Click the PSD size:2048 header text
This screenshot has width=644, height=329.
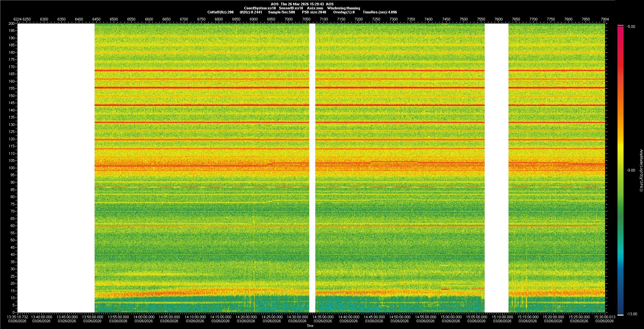[314, 12]
